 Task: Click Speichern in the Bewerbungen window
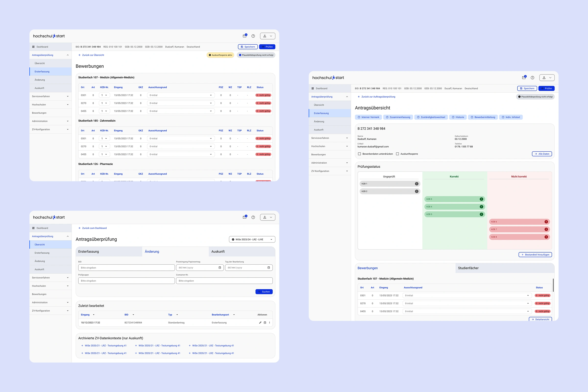[x=248, y=47]
